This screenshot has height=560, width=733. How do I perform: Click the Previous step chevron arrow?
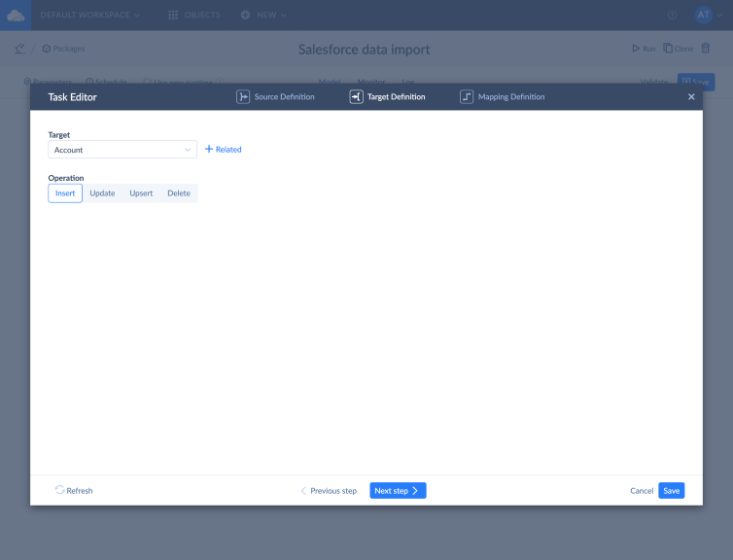tap(303, 490)
